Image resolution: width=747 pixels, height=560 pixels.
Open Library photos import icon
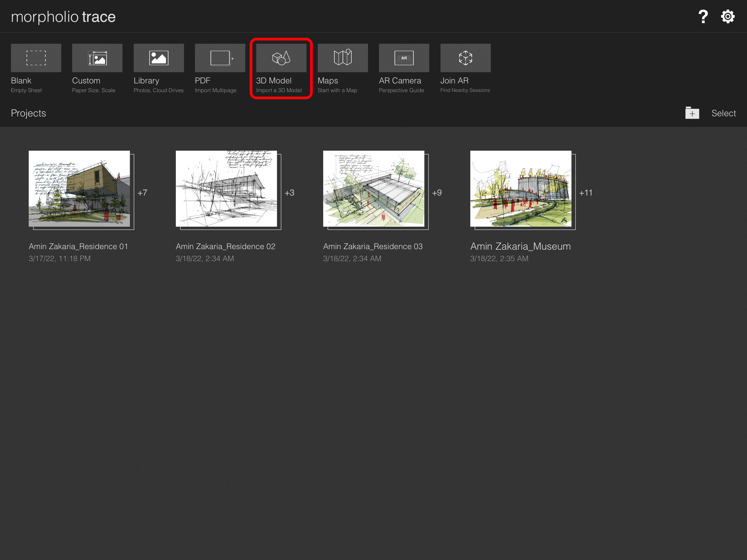(x=159, y=58)
